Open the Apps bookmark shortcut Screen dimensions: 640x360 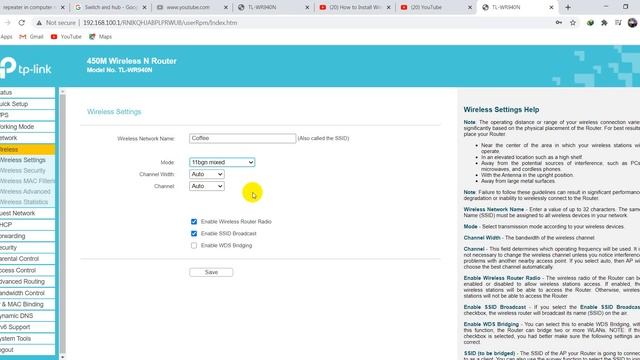(x=6, y=37)
